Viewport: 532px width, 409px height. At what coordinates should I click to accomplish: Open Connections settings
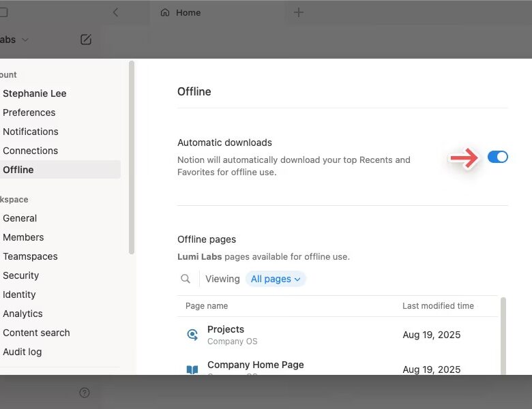(31, 151)
